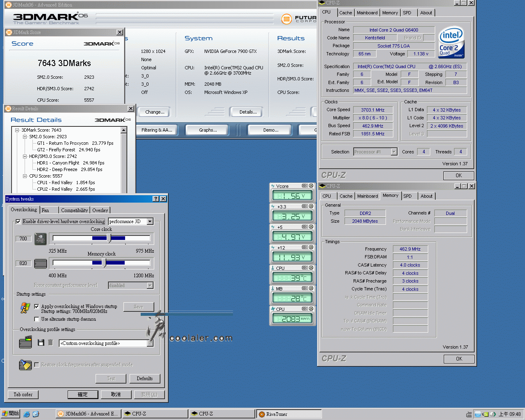Close the +3.3 voltage monitor
The height and width of the screenshot is (420, 525).
point(311,206)
